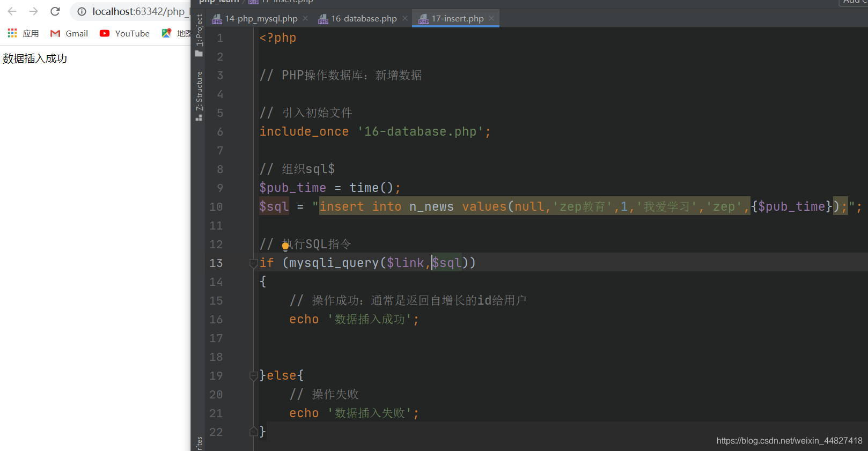The width and height of the screenshot is (868, 451).
Task: Open the Project tool window
Action: [x=199, y=35]
